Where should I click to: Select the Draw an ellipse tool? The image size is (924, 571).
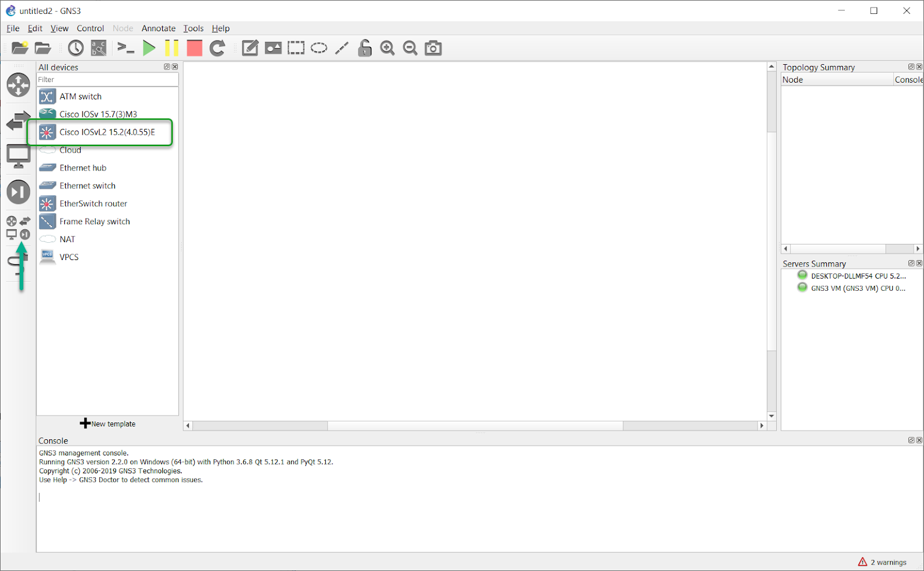[x=319, y=48]
